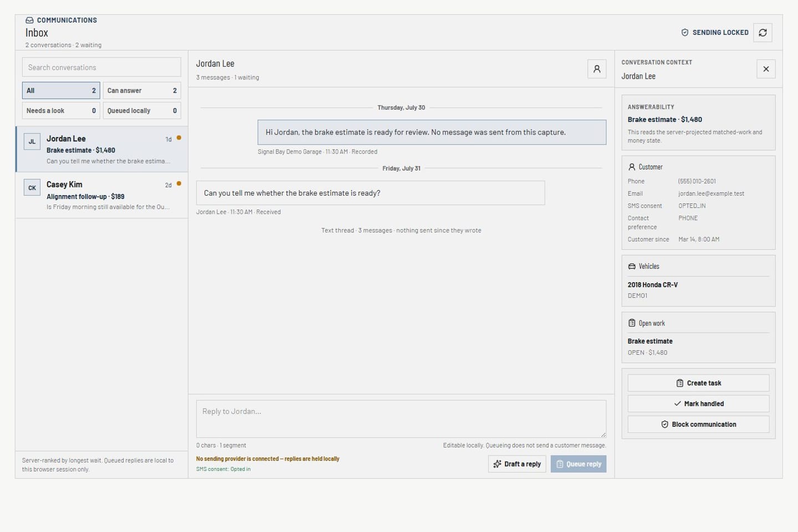Click the SMS consent: Opted in note

tap(223, 469)
